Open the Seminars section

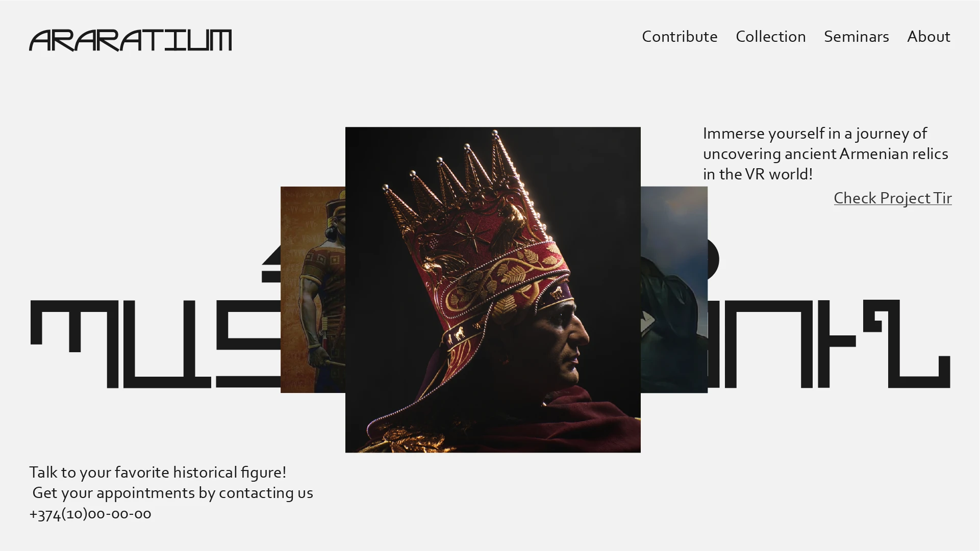(x=856, y=37)
